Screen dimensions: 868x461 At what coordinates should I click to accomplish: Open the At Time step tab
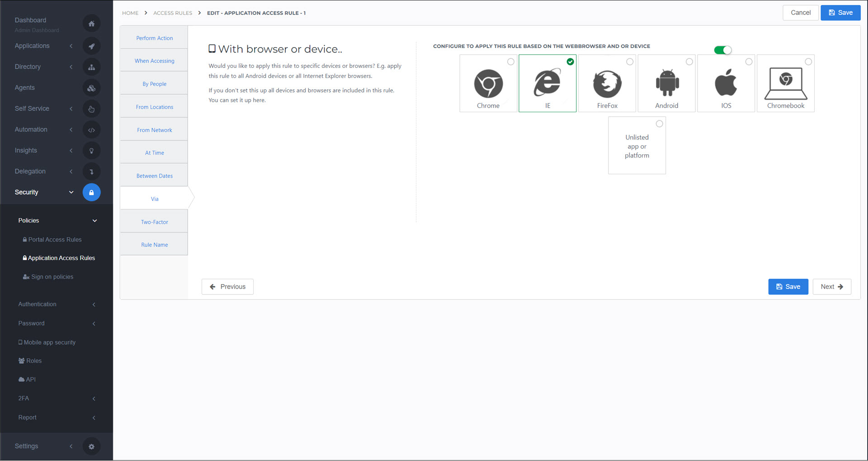pyautogui.click(x=154, y=153)
